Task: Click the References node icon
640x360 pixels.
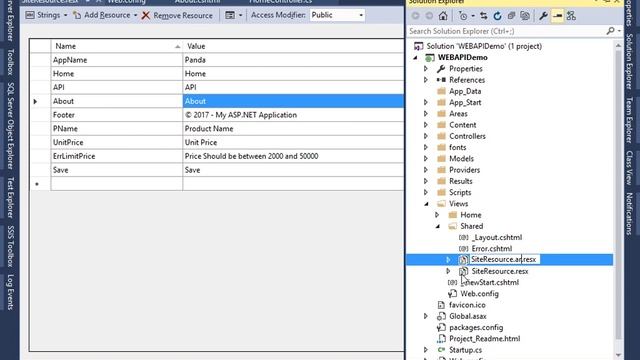Action: pos(441,80)
